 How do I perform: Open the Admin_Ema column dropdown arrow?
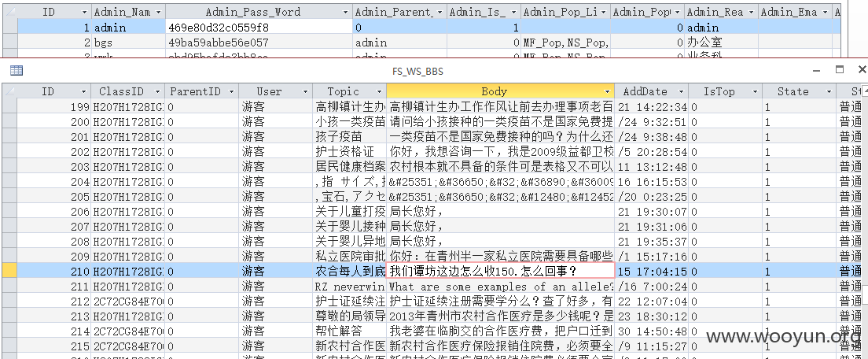825,12
